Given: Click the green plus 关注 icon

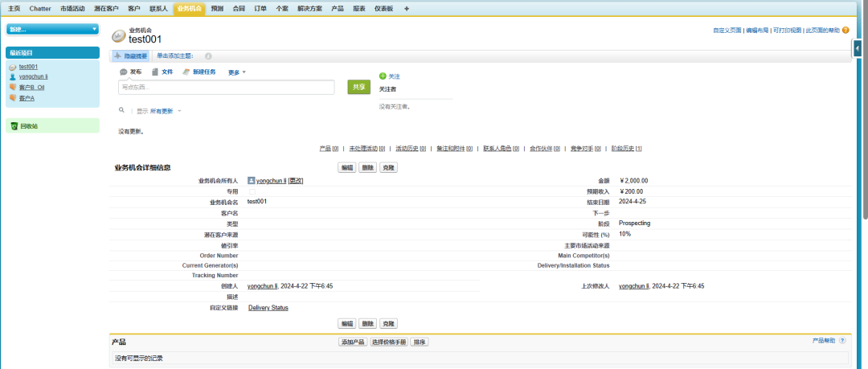Looking at the screenshot, I should 383,76.
